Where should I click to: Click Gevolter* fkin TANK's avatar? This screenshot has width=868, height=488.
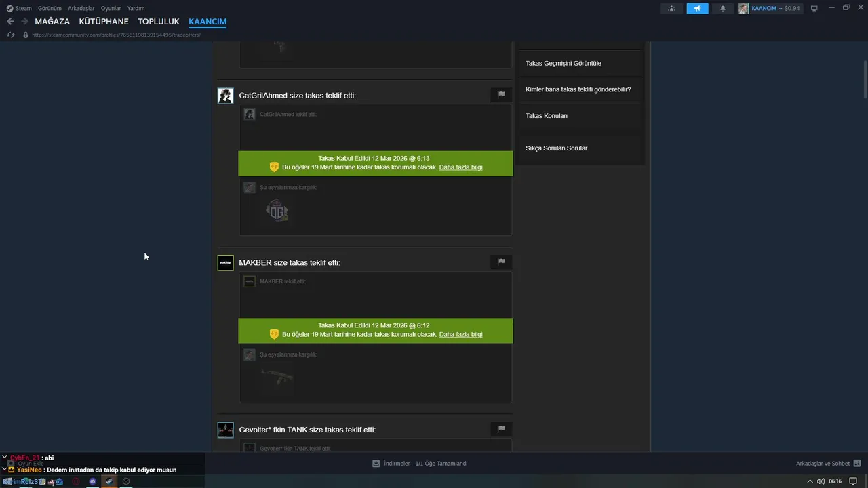point(225,430)
